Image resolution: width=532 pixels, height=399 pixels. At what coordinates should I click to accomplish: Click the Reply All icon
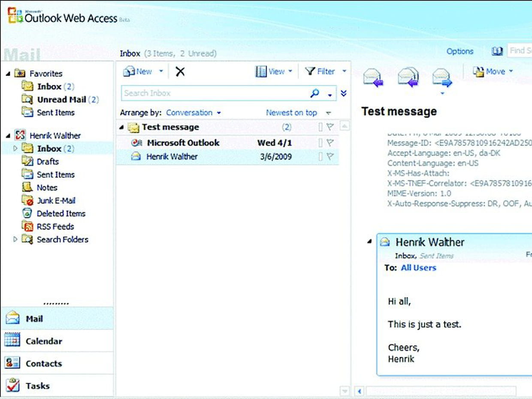(408, 78)
